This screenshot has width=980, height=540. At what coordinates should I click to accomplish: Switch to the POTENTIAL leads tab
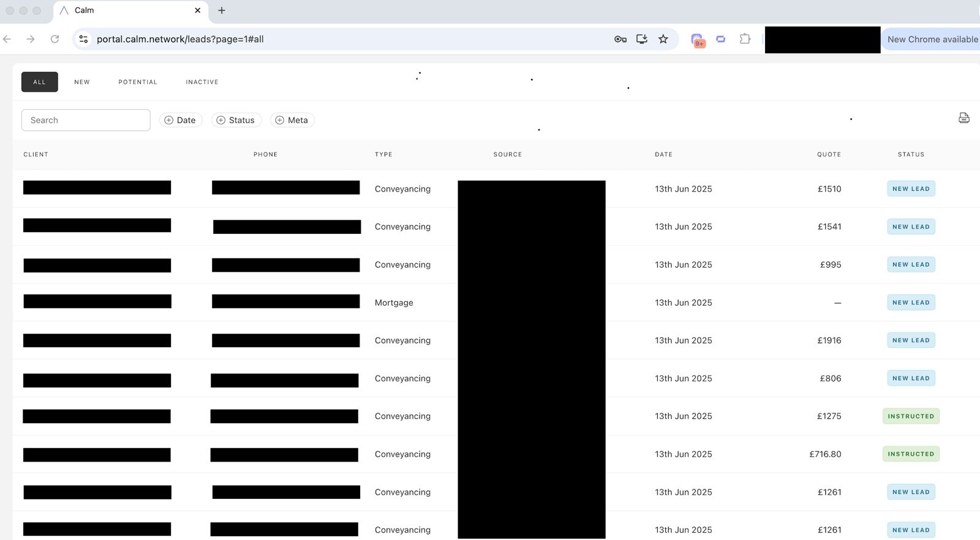pyautogui.click(x=138, y=82)
